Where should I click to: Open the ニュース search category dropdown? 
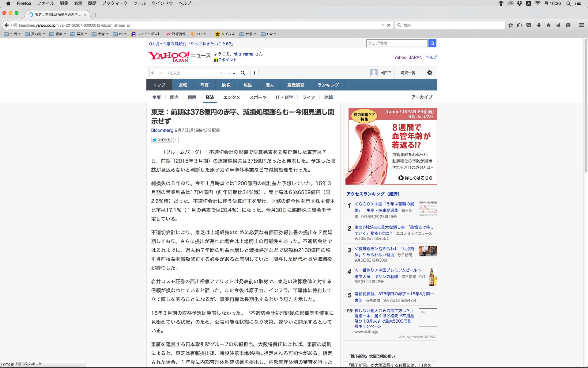227,73
